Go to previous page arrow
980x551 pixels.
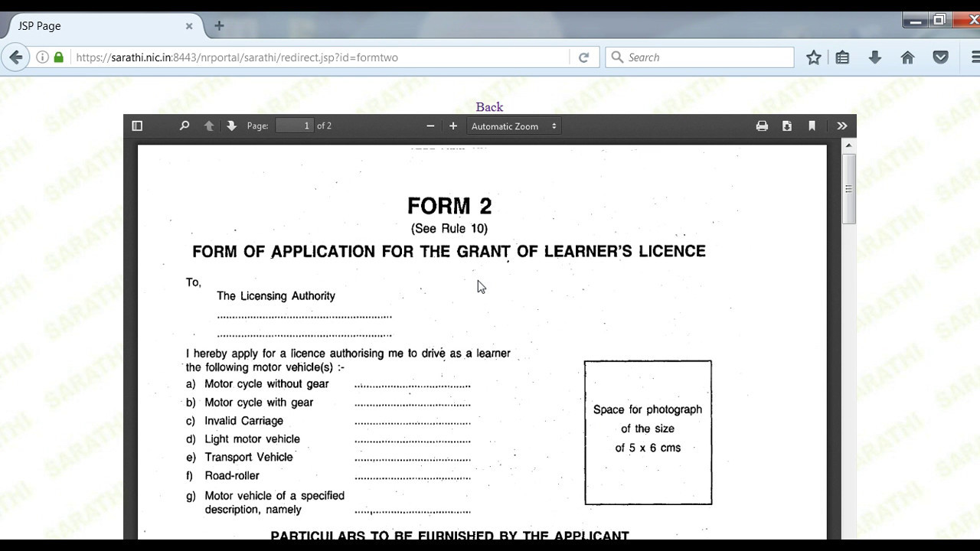click(208, 126)
